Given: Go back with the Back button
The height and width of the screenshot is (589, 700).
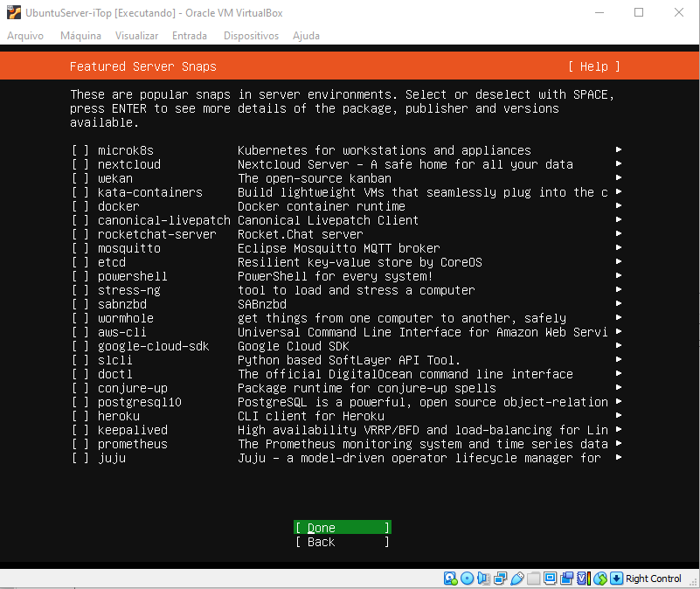Looking at the screenshot, I should click(x=343, y=542).
